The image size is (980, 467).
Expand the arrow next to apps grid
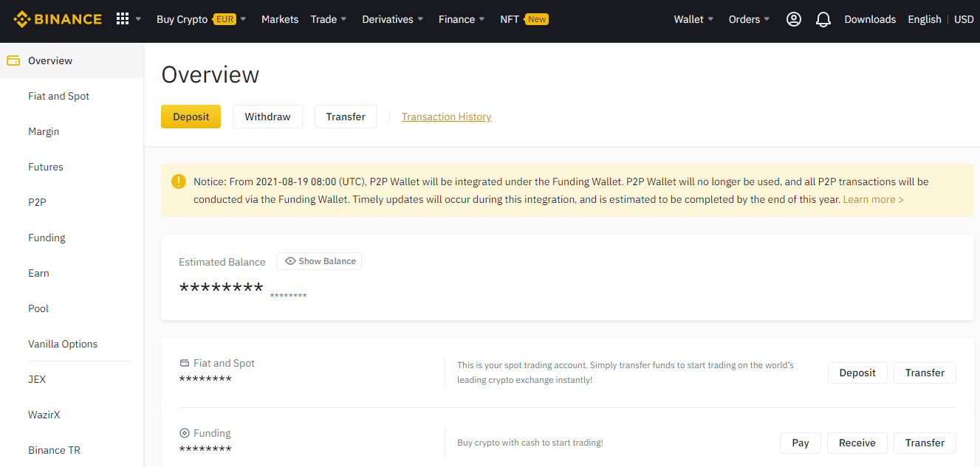click(138, 19)
